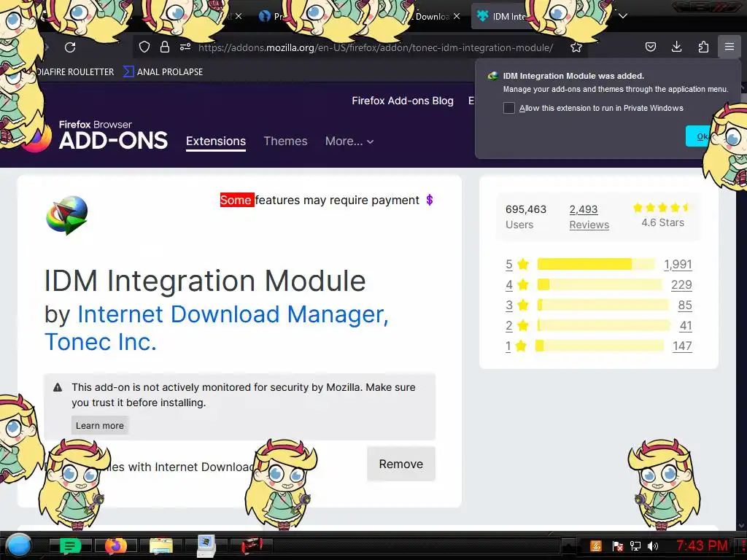Open the Firefox application hamburger menu
Screen dimensions: 747x560
pos(729,47)
